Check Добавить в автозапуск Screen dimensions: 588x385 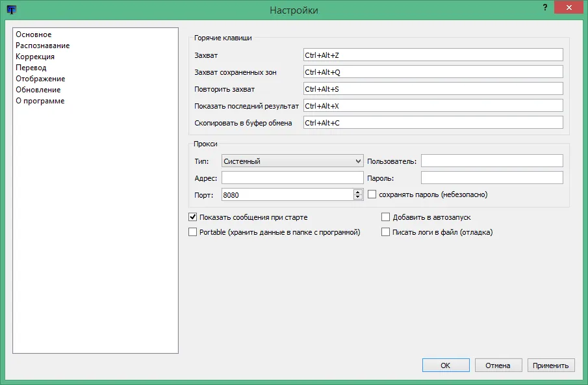(x=385, y=217)
